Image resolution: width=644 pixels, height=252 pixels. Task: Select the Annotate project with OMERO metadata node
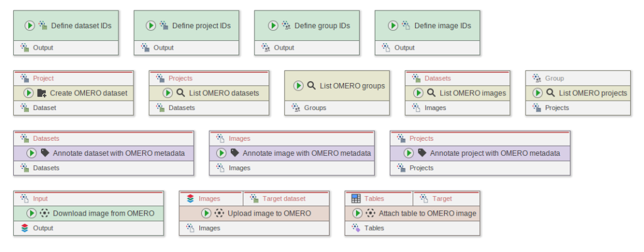[x=480, y=153]
